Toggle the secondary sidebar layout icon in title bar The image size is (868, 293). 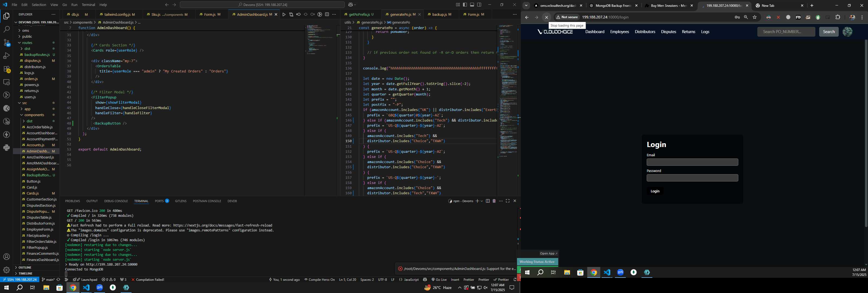click(479, 5)
